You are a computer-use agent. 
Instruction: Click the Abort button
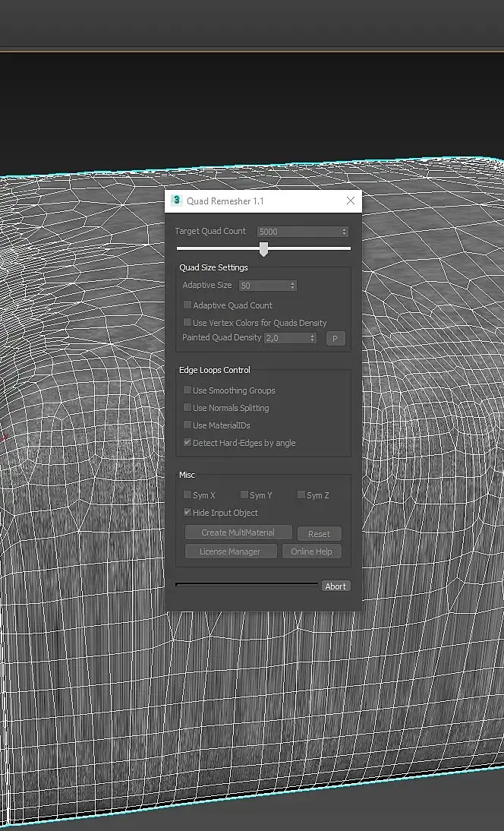point(335,586)
